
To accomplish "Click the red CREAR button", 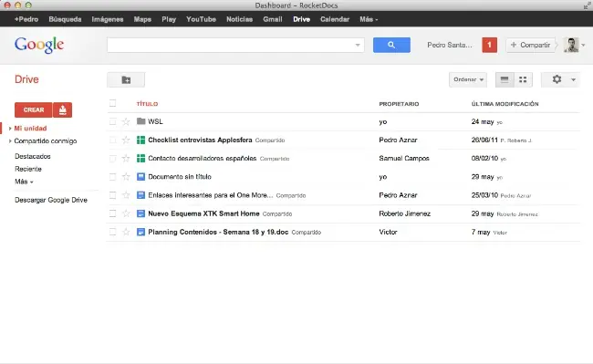I will click(34, 109).
